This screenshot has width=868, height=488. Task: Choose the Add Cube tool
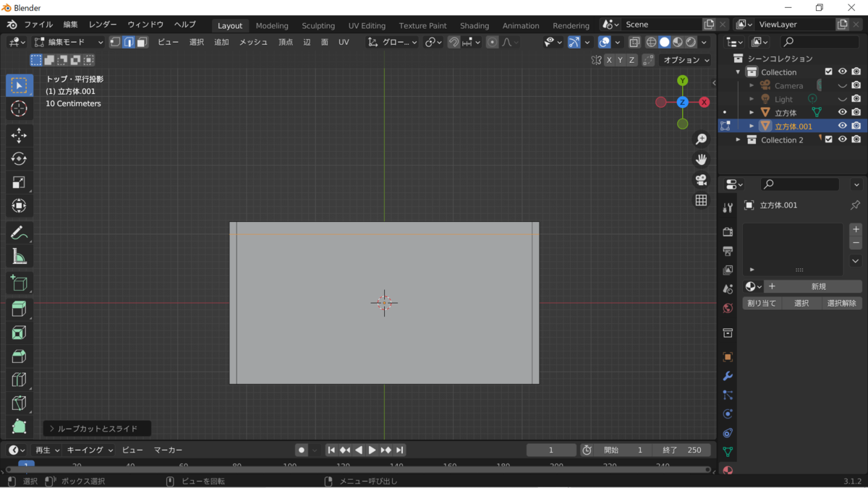[20, 283]
